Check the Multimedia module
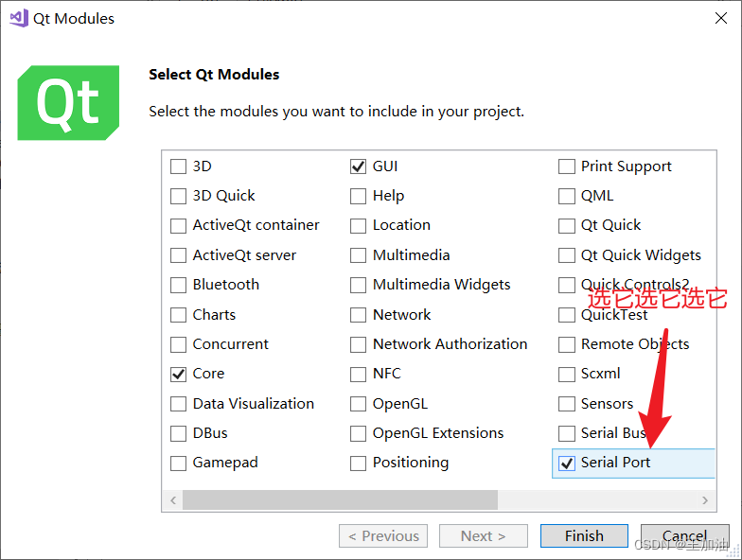 pyautogui.click(x=358, y=255)
